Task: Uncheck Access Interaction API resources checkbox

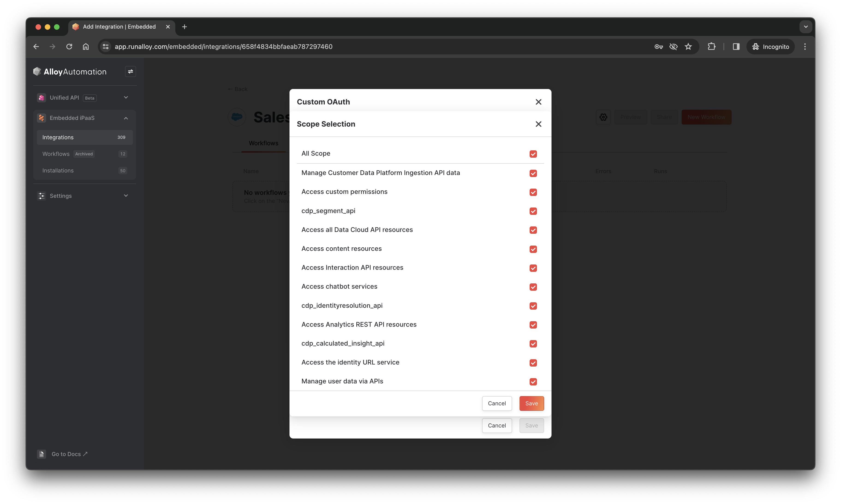Action: (533, 268)
